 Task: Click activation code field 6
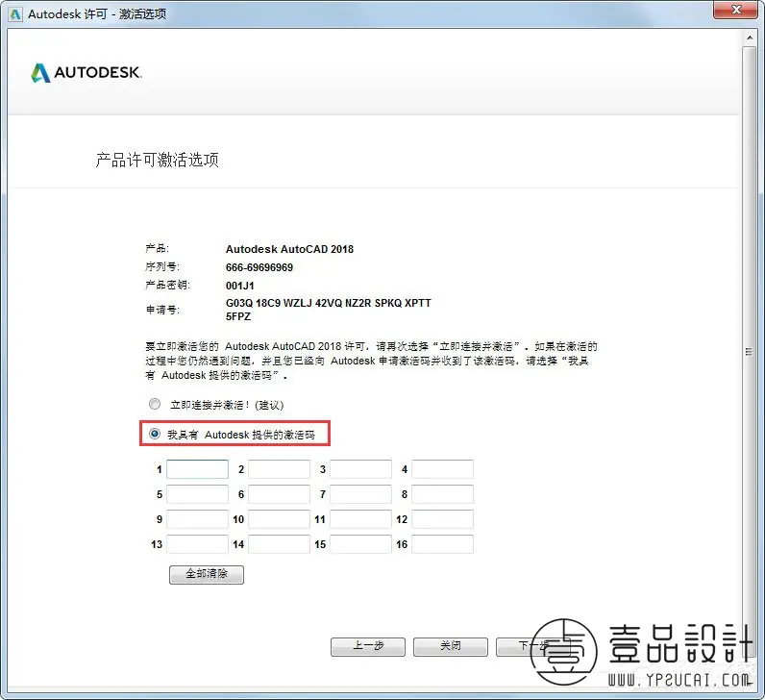(x=279, y=494)
